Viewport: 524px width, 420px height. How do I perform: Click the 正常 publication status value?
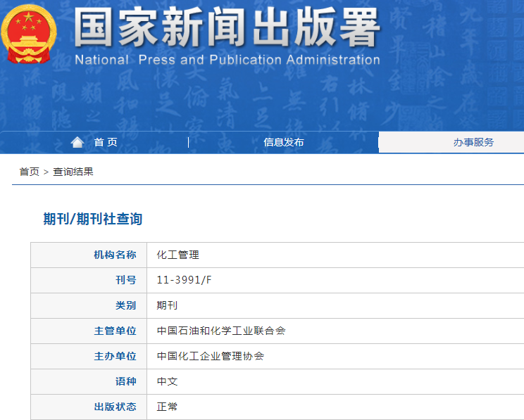coord(167,407)
